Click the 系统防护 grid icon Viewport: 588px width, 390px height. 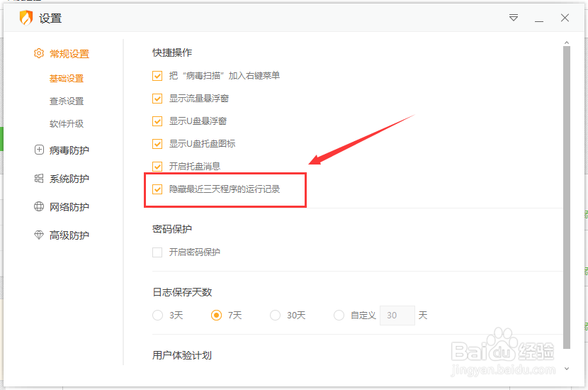pyautogui.click(x=39, y=178)
